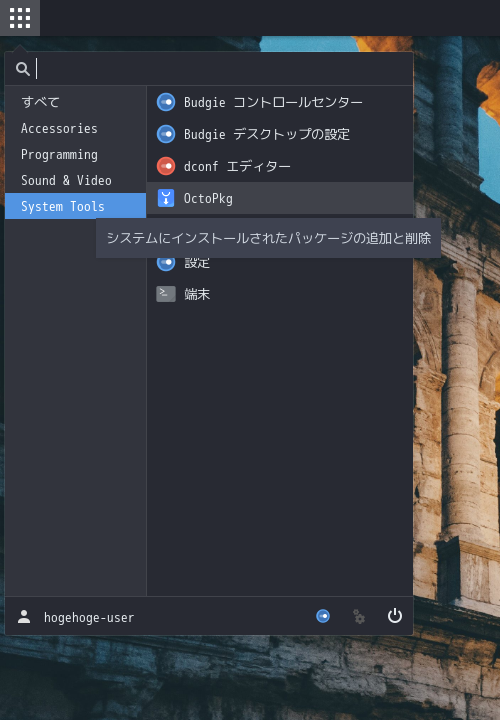This screenshot has height=720, width=500.
Task: Select the Sound & Video category
Action: tap(75, 180)
